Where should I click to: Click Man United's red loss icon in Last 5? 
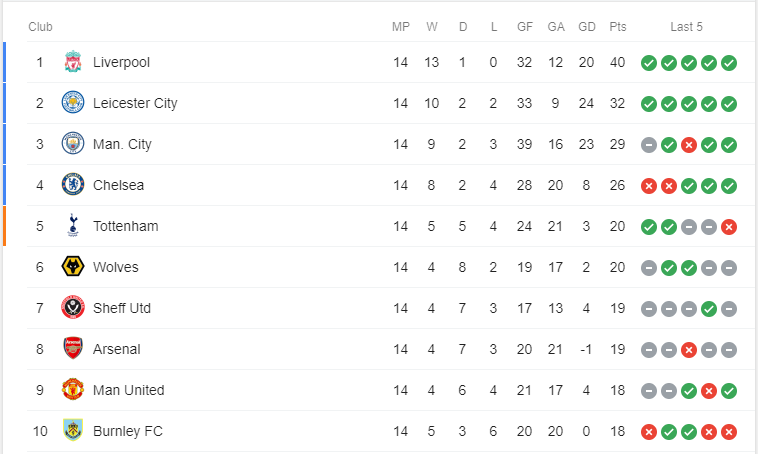tap(709, 390)
